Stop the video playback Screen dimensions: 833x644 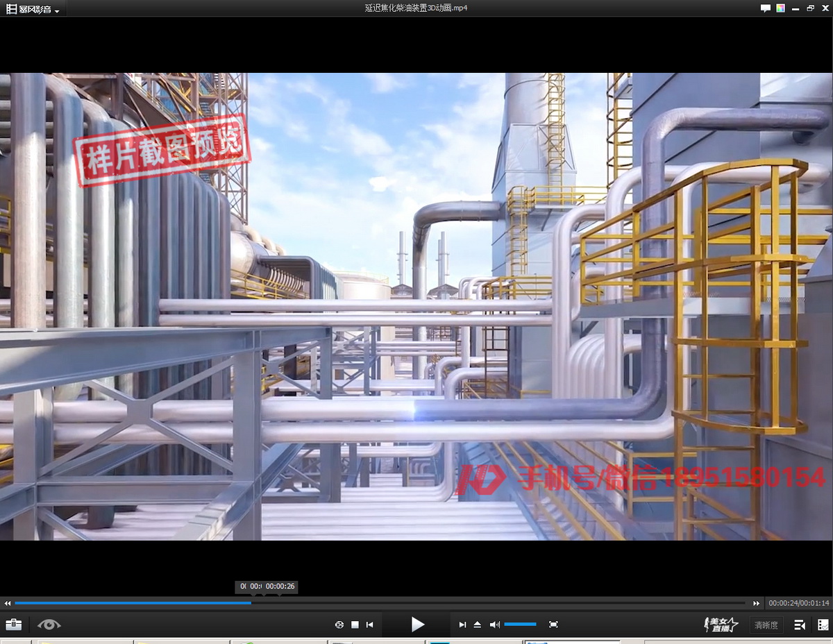click(x=355, y=625)
